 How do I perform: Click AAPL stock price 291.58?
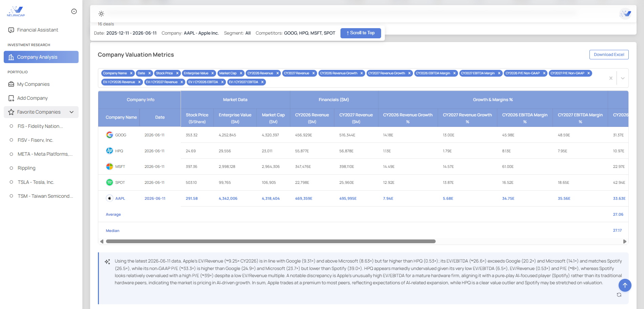pos(192,198)
